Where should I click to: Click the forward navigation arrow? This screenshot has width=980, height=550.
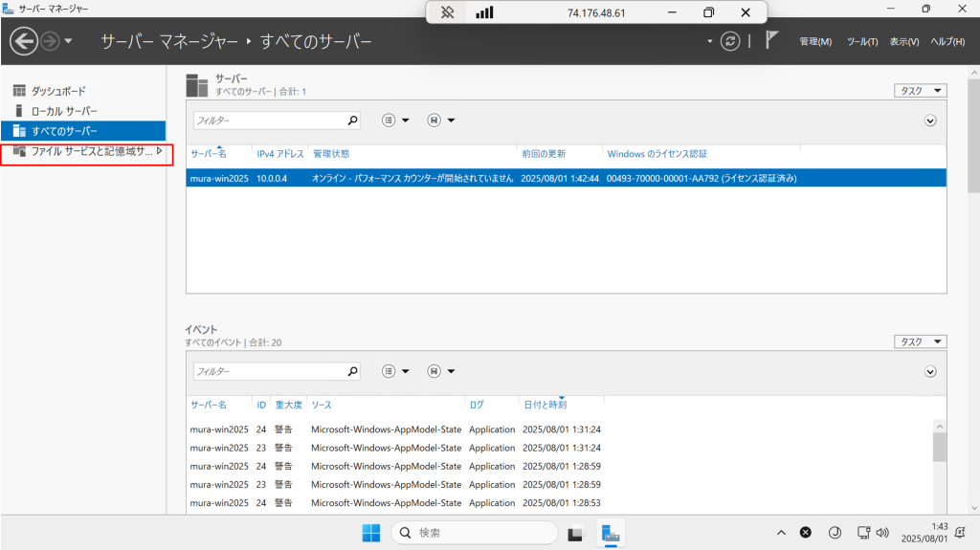click(x=50, y=41)
